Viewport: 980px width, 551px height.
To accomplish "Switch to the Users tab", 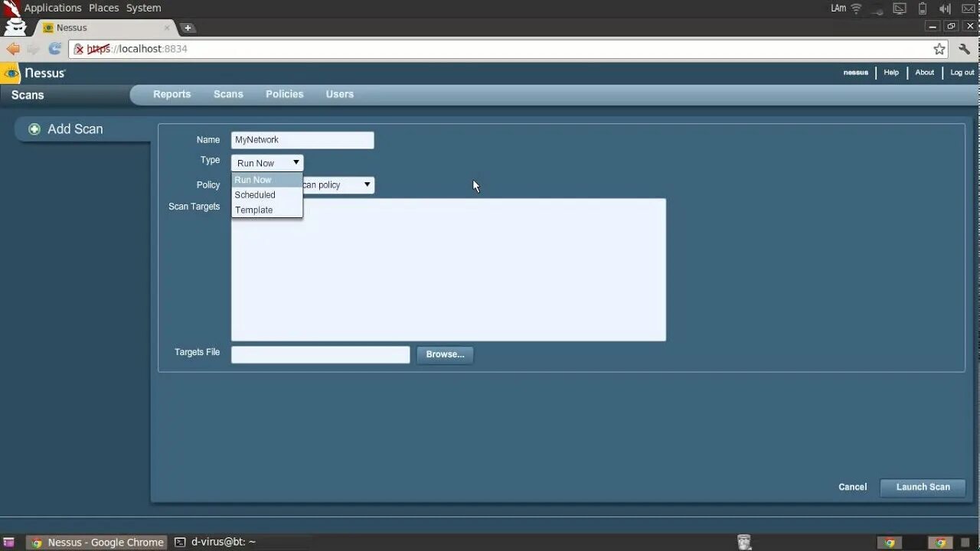I will pyautogui.click(x=340, y=94).
